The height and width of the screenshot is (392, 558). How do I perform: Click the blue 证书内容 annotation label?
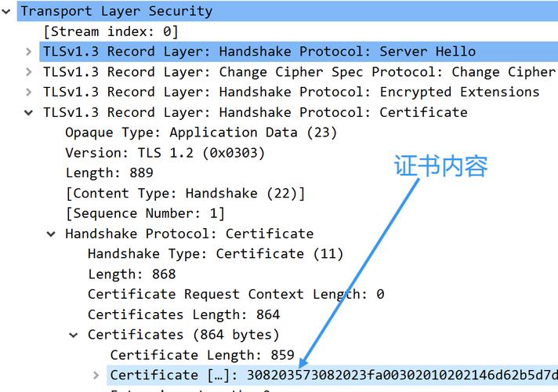440,166
